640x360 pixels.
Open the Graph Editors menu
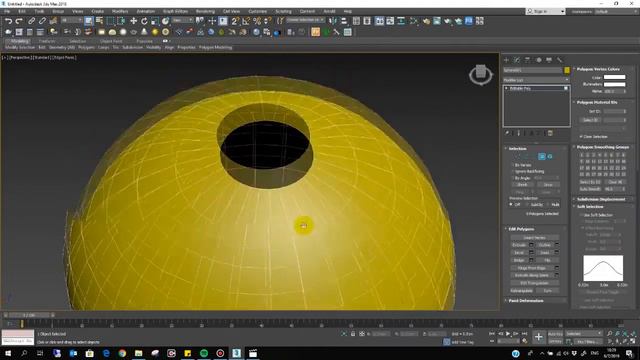click(176, 11)
